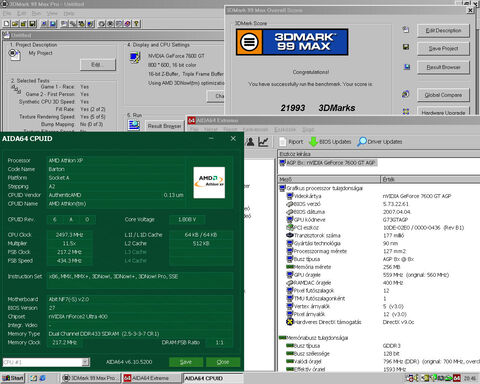Click the Érték column header in AIDA64

click(430, 179)
